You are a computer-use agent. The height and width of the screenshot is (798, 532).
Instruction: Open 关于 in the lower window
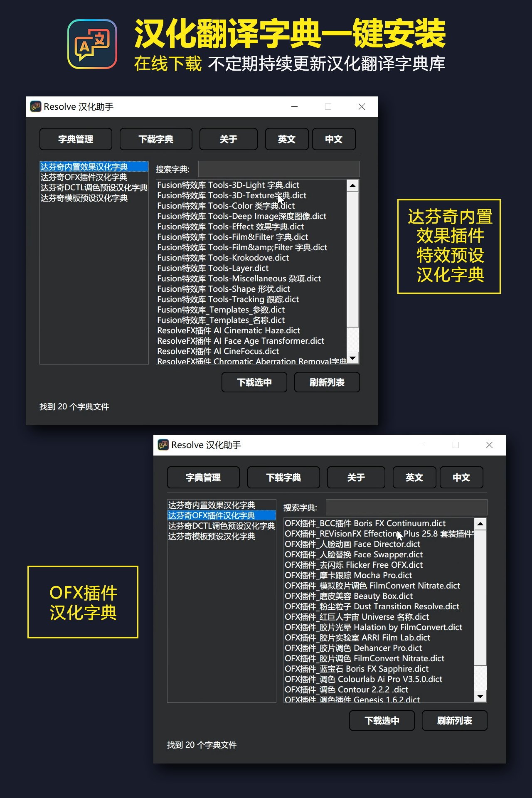point(356,477)
